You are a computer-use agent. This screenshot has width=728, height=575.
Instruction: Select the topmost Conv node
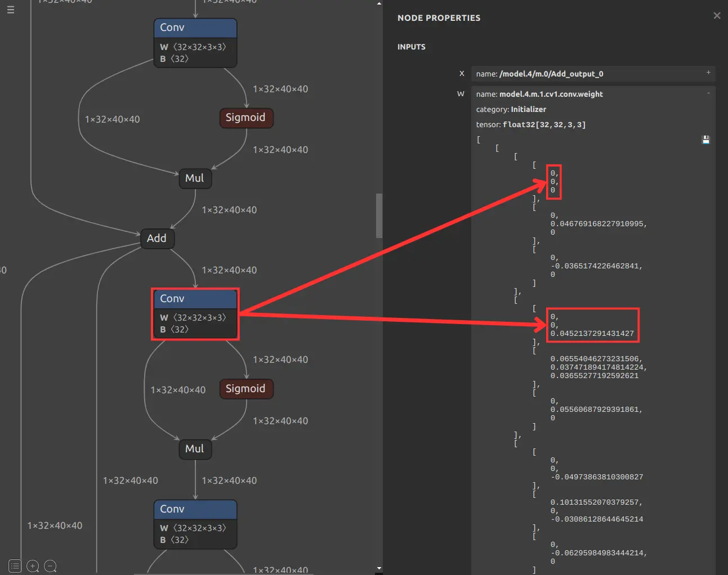[195, 43]
